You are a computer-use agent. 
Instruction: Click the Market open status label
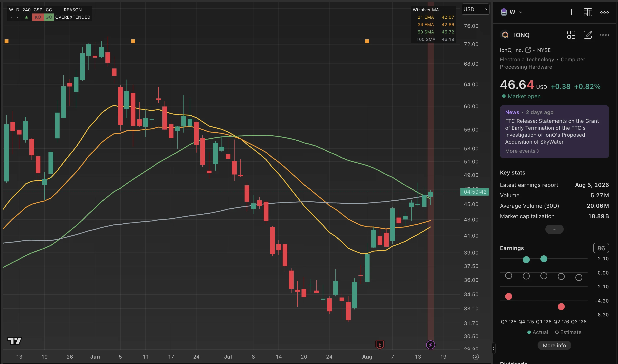(x=524, y=96)
